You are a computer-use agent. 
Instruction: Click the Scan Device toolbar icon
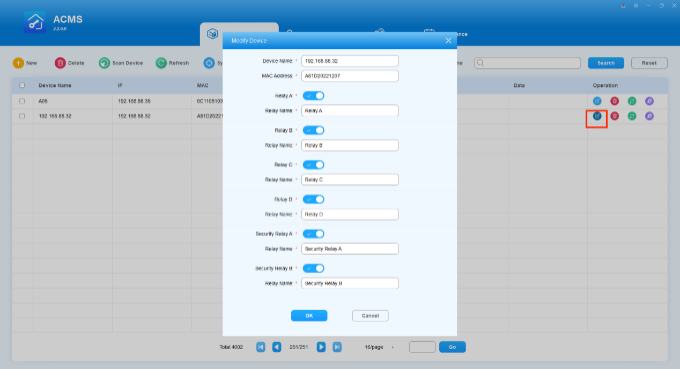(104, 63)
